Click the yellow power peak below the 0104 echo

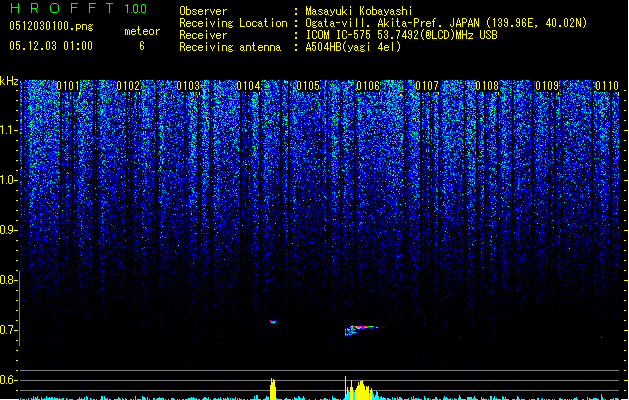[x=273, y=389]
